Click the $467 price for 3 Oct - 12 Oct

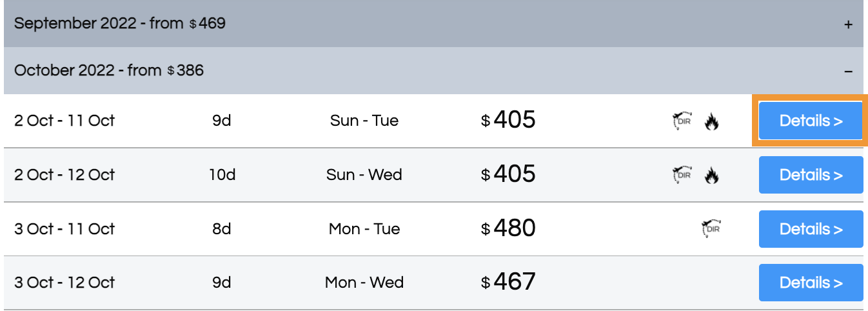[508, 282]
